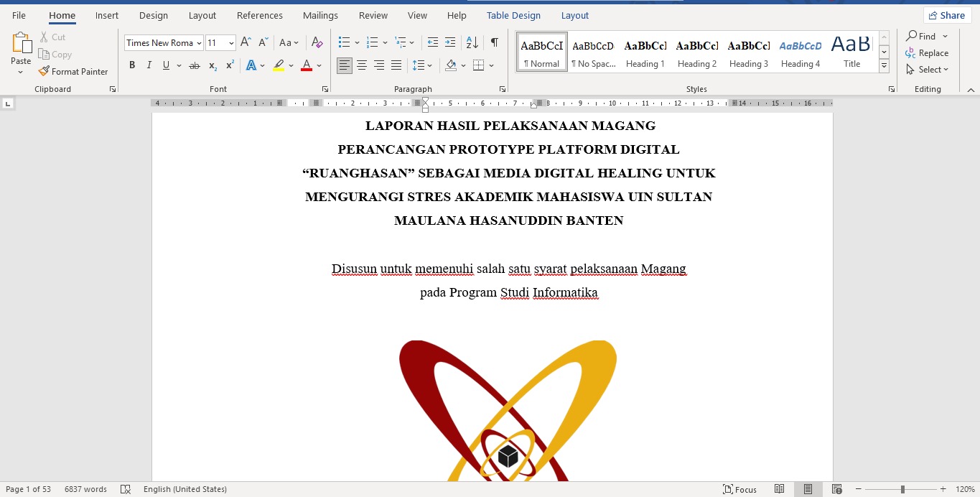Image resolution: width=980 pixels, height=497 pixels.
Task: Switch to the Insert tab
Action: click(107, 15)
